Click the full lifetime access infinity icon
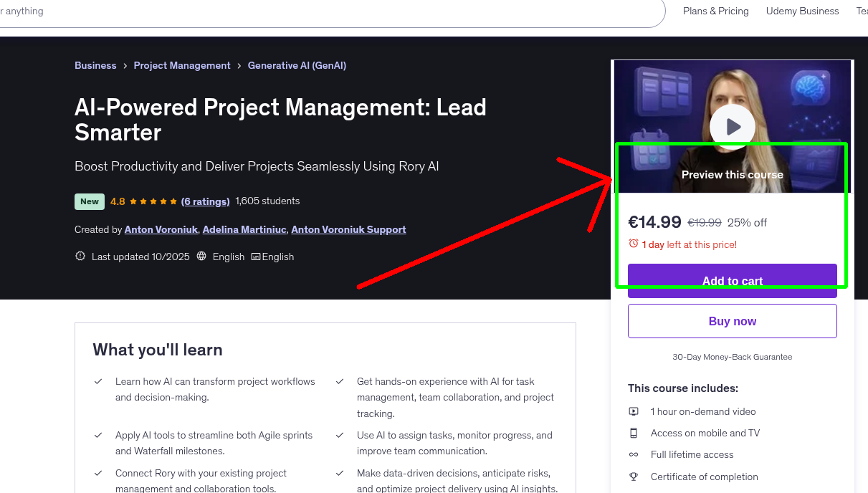 634,454
